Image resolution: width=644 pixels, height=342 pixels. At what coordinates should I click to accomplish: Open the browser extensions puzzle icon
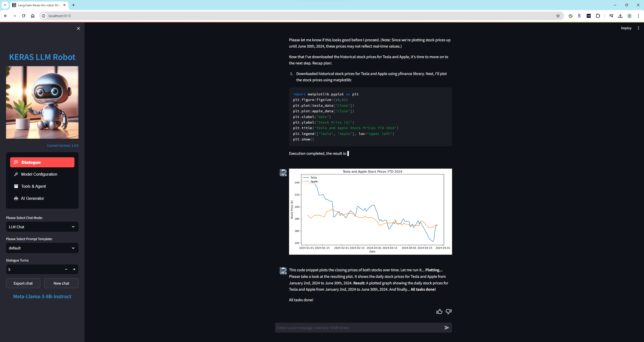[598, 16]
